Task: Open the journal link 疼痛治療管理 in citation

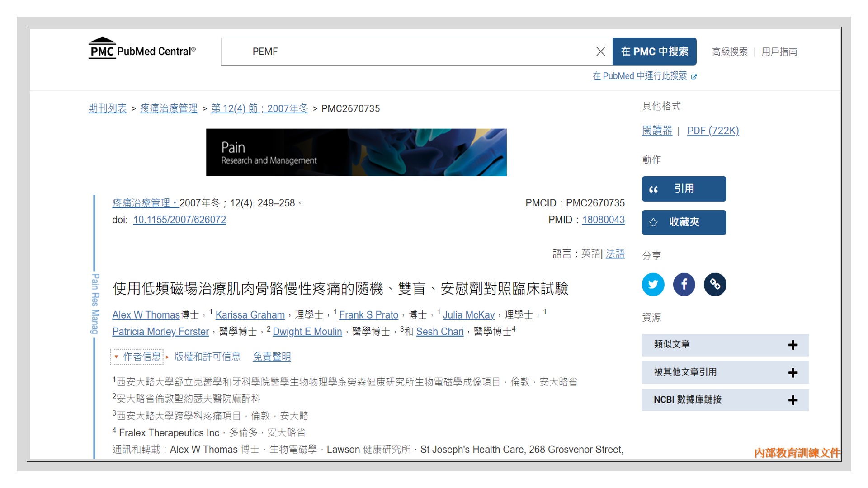Action: tap(146, 203)
